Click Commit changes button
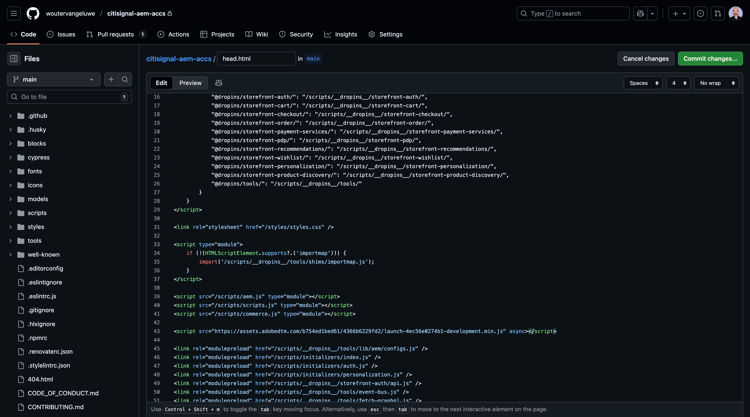 point(710,59)
